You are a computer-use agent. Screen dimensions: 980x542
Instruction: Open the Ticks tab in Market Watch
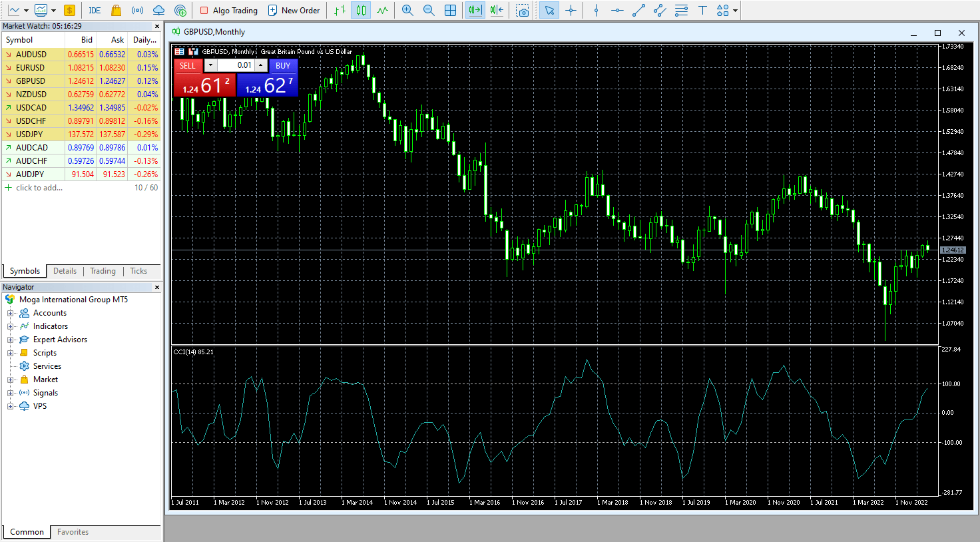click(x=138, y=271)
